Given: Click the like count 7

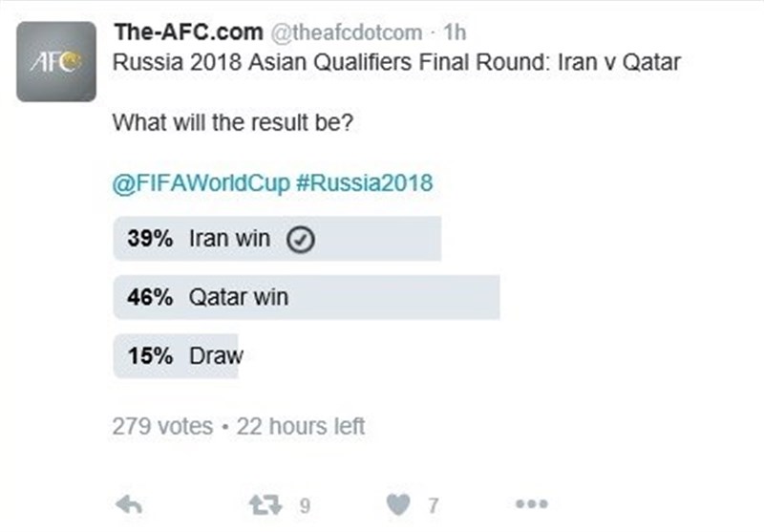Looking at the screenshot, I should click(x=433, y=503).
